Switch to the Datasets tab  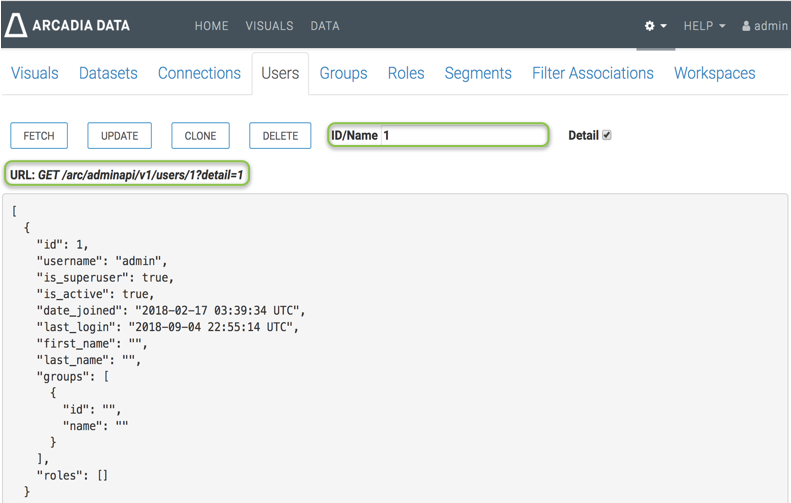point(108,73)
